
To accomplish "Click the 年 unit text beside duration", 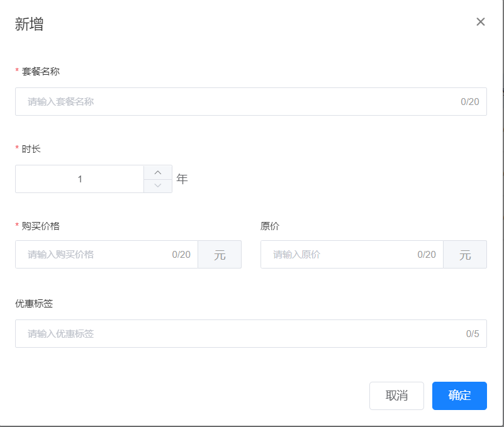I will click(182, 179).
